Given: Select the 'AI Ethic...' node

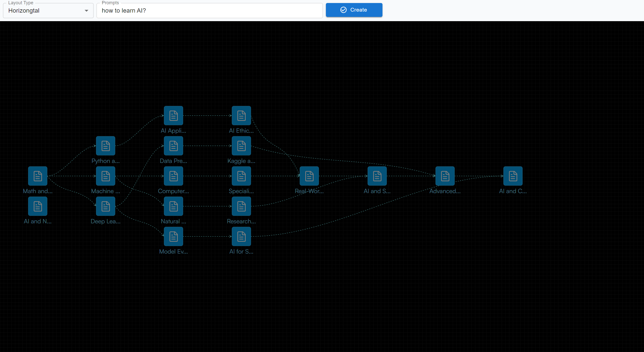Looking at the screenshot, I should (241, 116).
